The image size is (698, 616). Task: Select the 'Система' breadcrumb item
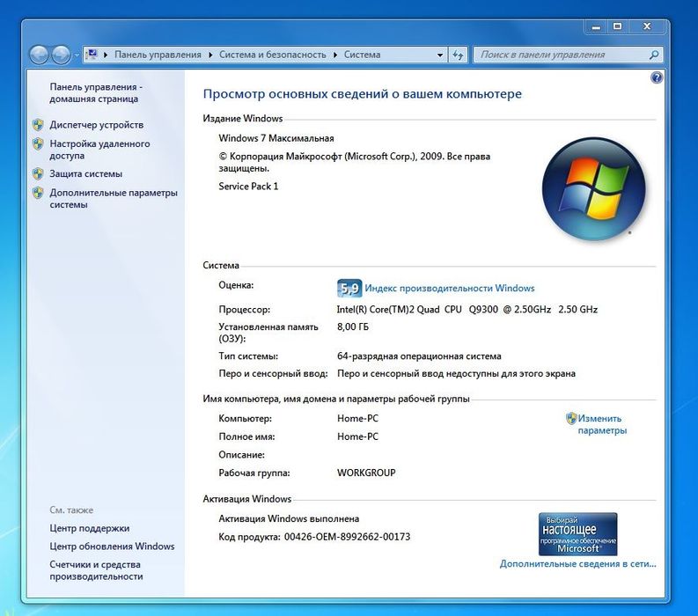[362, 55]
